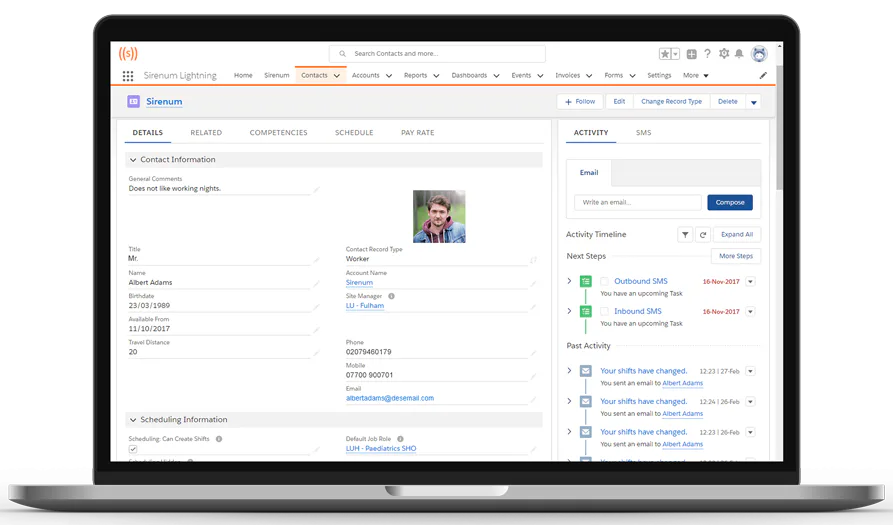Image resolution: width=893 pixels, height=525 pixels.
Task: Collapse the Scheduling Information section
Action: point(133,420)
